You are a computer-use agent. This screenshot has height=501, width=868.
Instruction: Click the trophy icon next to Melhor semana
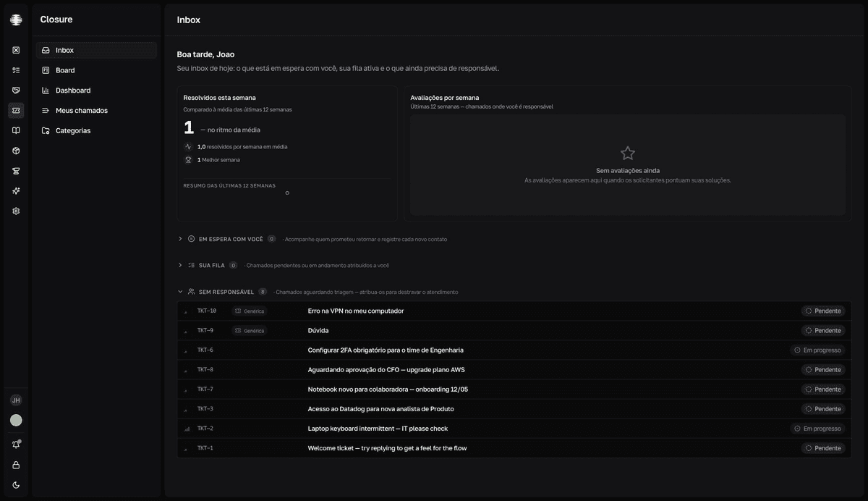188,160
